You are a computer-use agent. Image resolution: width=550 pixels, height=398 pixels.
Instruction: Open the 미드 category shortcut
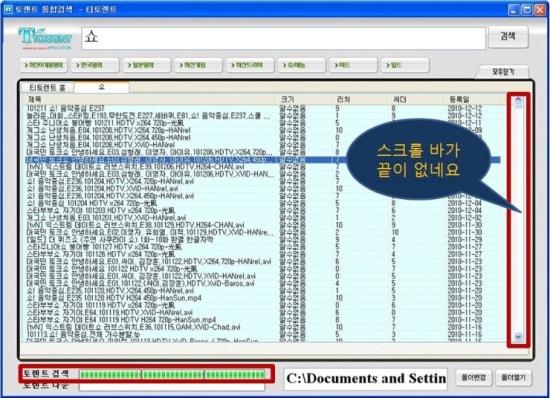point(353,65)
